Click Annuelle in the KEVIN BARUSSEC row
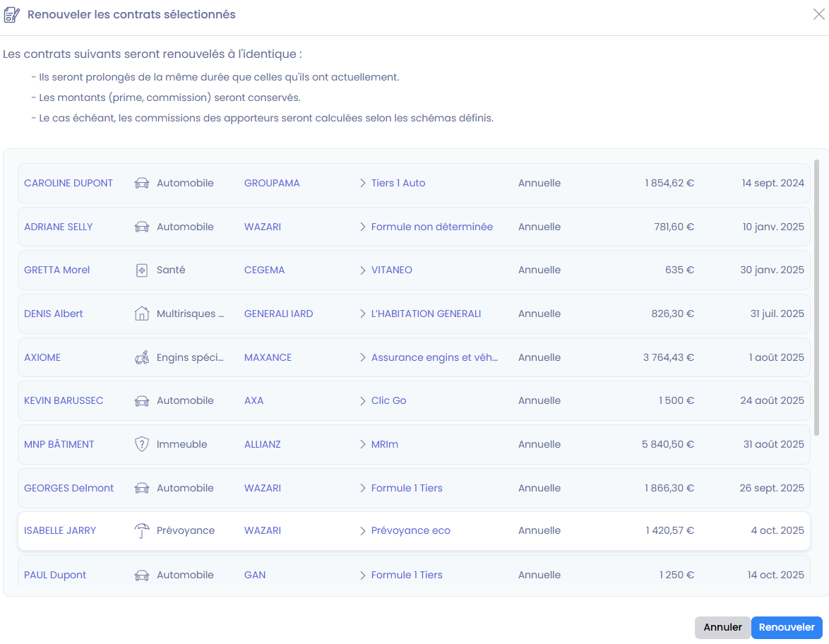Screen dimensions: 829x644 (x=539, y=401)
